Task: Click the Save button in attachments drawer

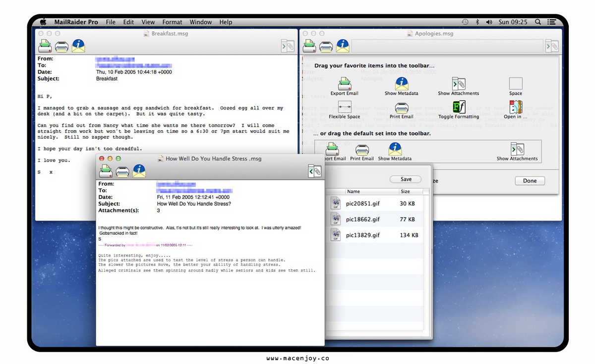Action: (x=406, y=179)
